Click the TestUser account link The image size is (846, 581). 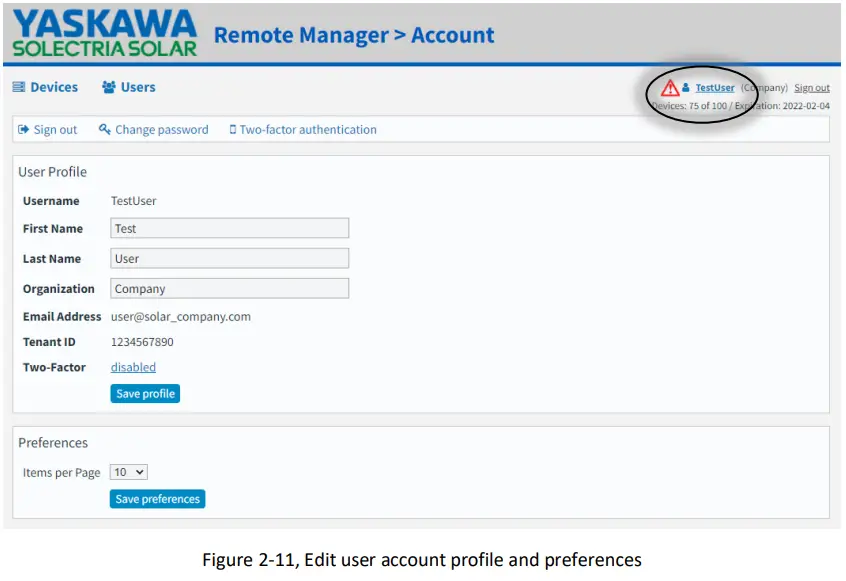click(715, 87)
